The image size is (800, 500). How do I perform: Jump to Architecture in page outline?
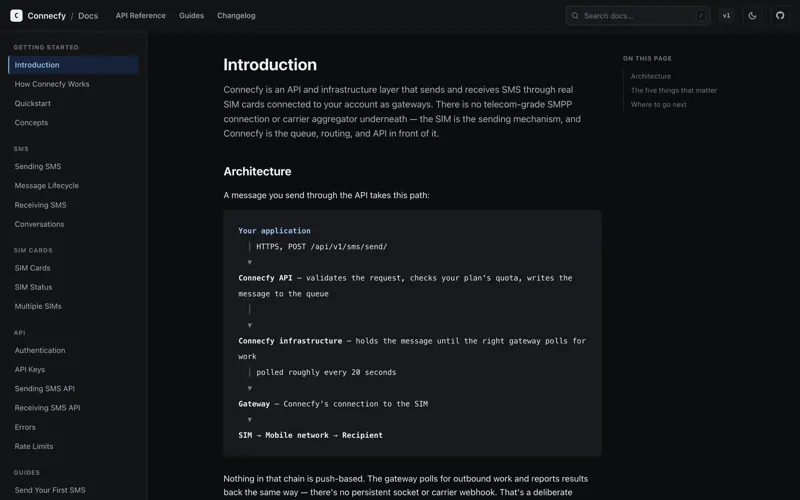tap(651, 76)
